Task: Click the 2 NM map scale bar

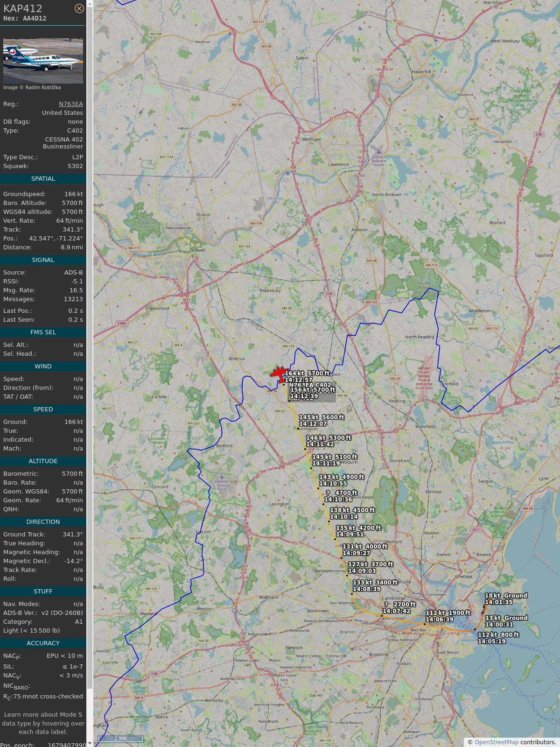Action: coord(120,739)
